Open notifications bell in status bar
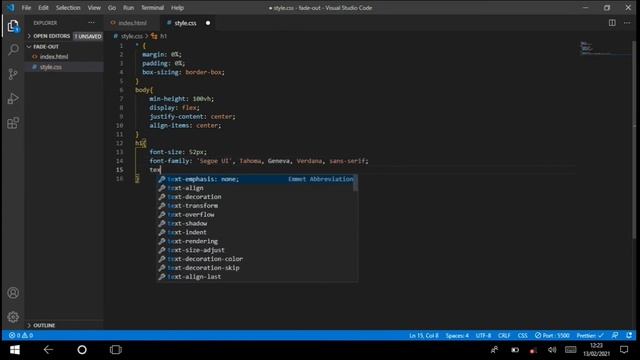This screenshot has width=640, height=360. pos(629,335)
